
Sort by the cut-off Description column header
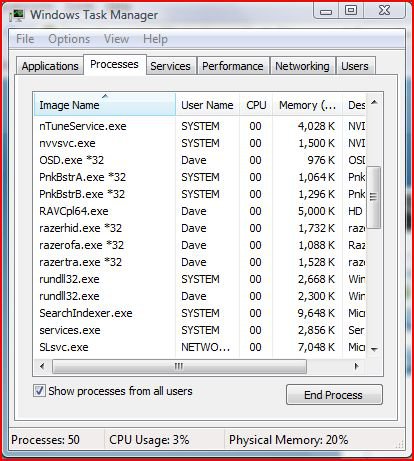tap(354, 105)
